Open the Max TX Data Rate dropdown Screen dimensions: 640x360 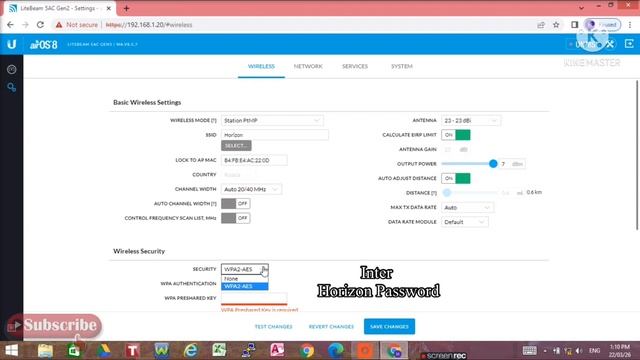467,207
